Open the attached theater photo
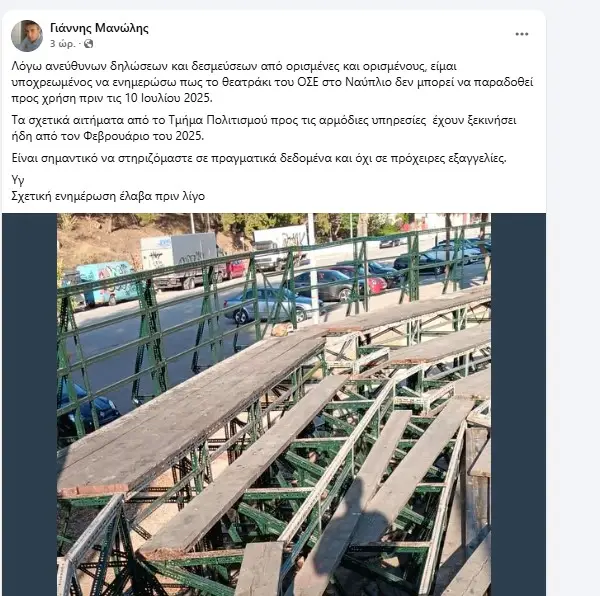This screenshot has width=600, height=596. 273,420
